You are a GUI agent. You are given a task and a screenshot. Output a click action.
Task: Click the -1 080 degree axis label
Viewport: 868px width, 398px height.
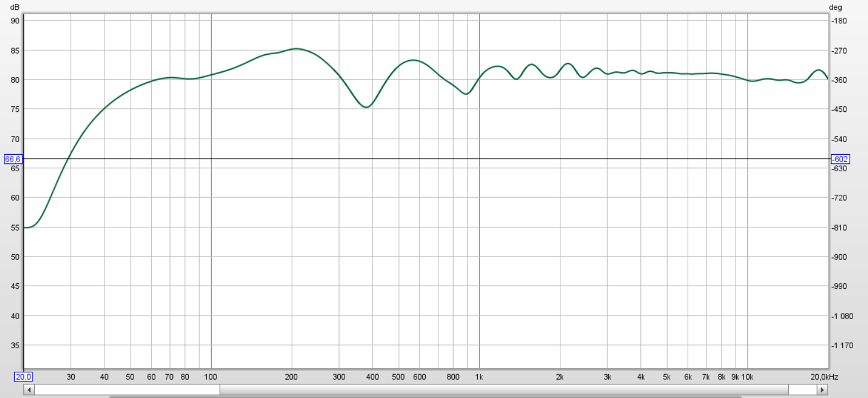(x=842, y=316)
